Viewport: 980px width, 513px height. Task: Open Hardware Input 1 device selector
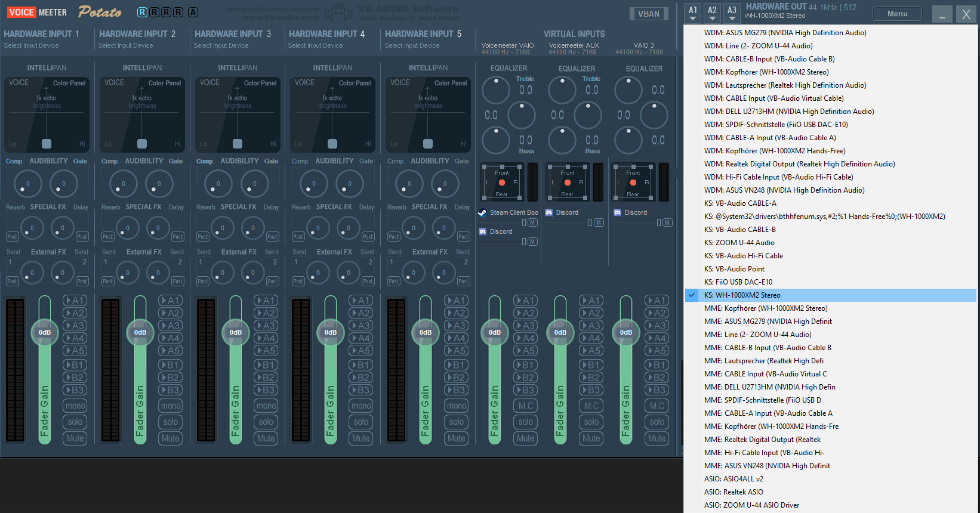(32, 45)
